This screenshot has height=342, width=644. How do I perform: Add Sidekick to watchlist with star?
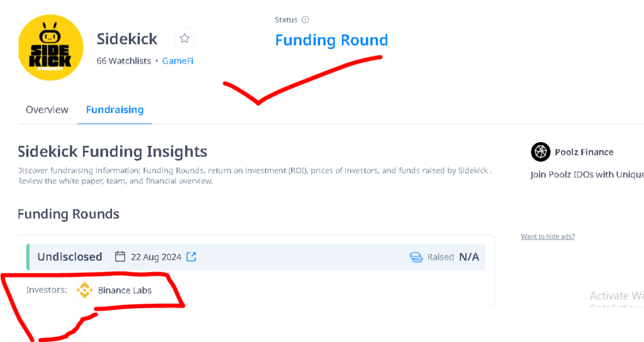(184, 38)
